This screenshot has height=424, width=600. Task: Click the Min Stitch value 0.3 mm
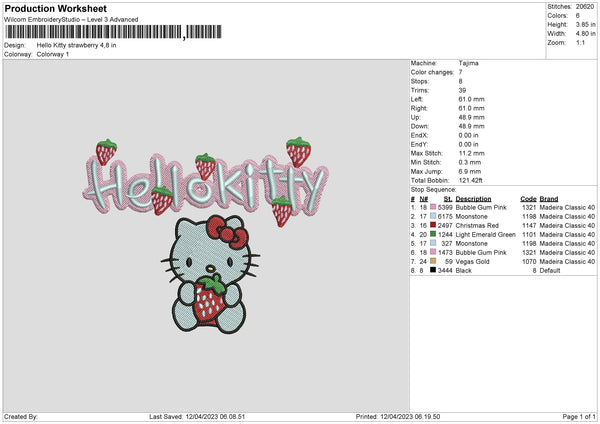pos(470,162)
